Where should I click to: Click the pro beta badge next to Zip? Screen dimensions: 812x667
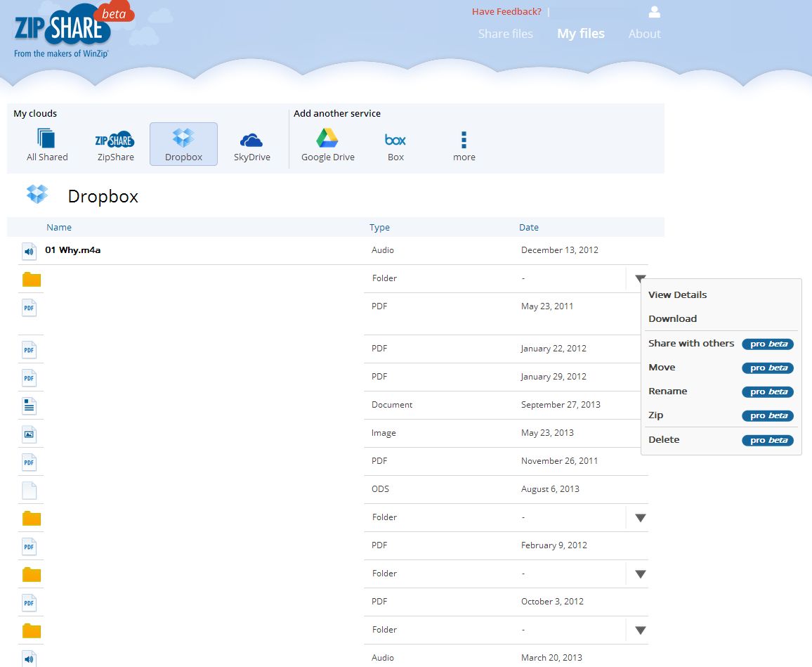[768, 415]
